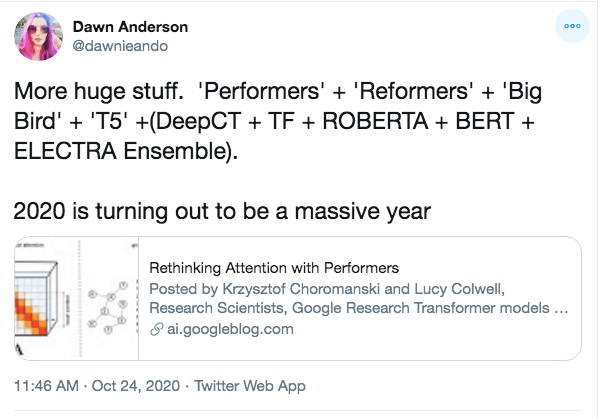Open the @dawnieando handle link
This screenshot has width=605, height=419.
click(x=120, y=46)
